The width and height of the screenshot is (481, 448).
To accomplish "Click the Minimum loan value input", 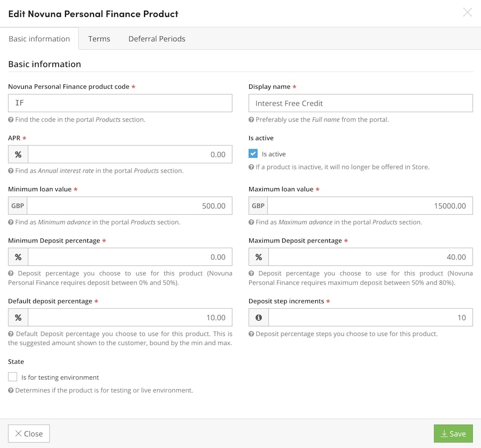I will pyautogui.click(x=129, y=206).
